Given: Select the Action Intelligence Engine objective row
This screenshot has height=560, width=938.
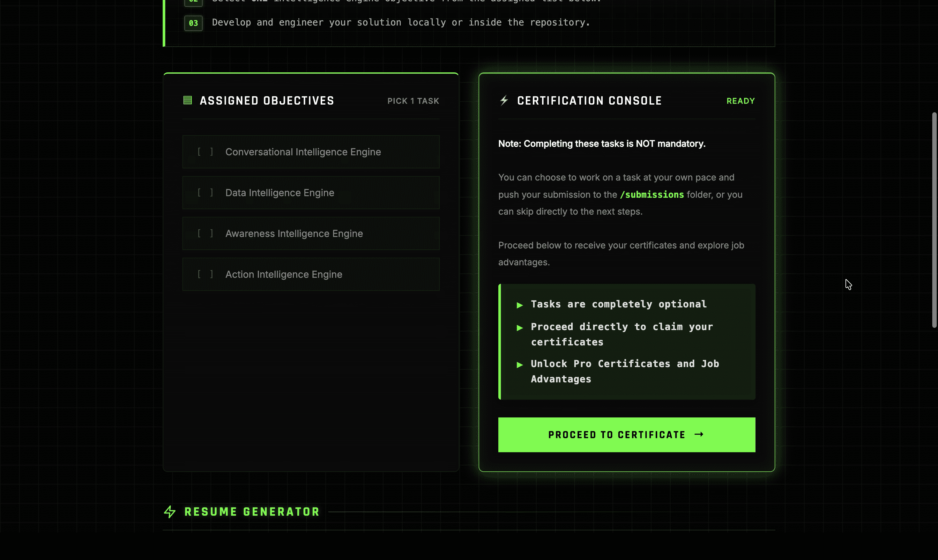Looking at the screenshot, I should point(311,274).
